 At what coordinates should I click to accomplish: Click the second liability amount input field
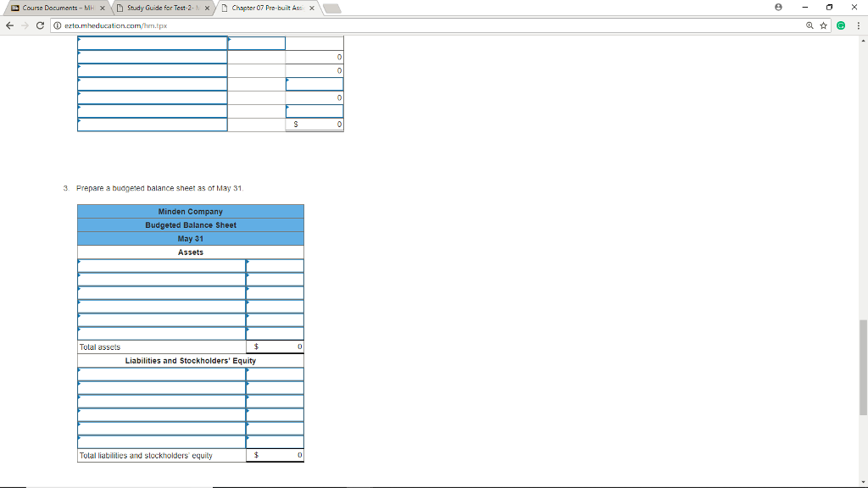[x=275, y=388]
